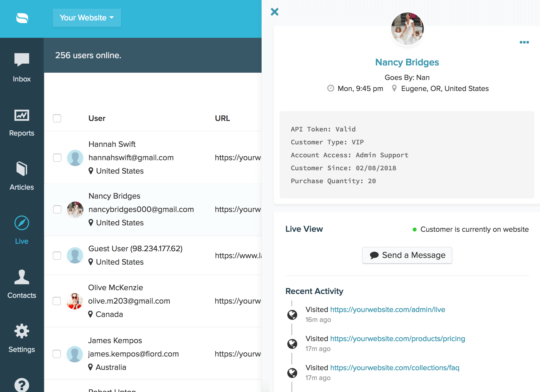Click the URL column header
Image resolution: width=540 pixels, height=392 pixels.
click(x=222, y=118)
